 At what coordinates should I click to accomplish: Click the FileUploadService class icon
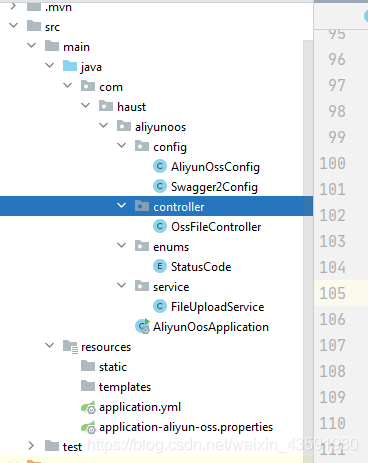pyautogui.click(x=160, y=306)
